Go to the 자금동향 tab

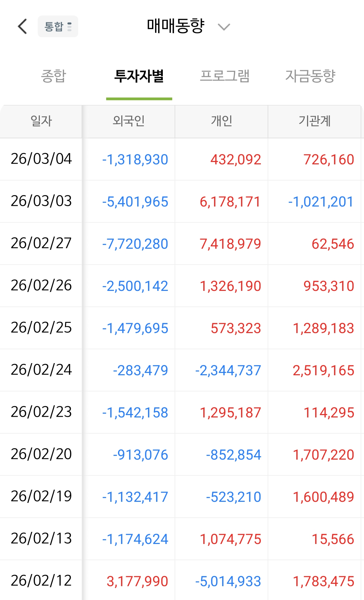310,76
